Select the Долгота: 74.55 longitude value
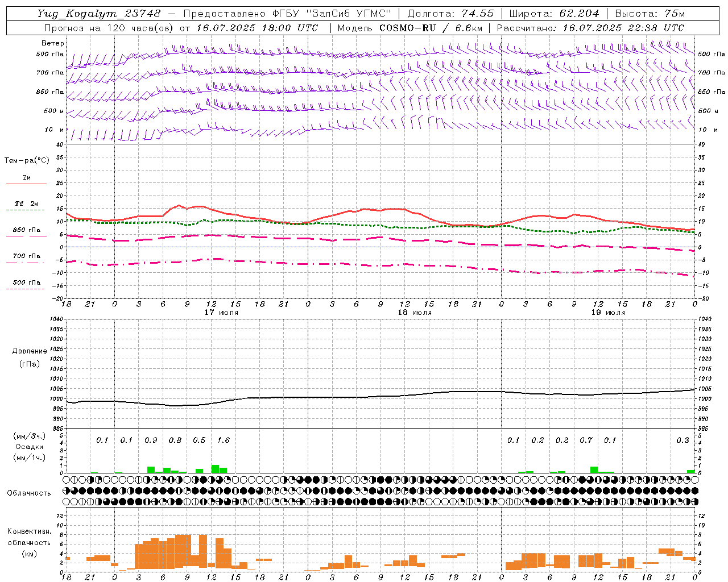Viewport: 728px width, 582px height. click(x=451, y=14)
